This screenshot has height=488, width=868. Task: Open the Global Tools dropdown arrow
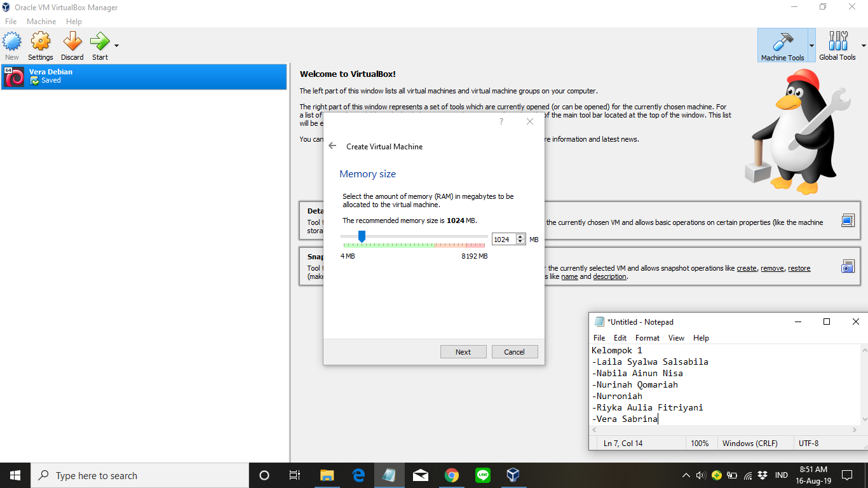pyautogui.click(x=864, y=46)
